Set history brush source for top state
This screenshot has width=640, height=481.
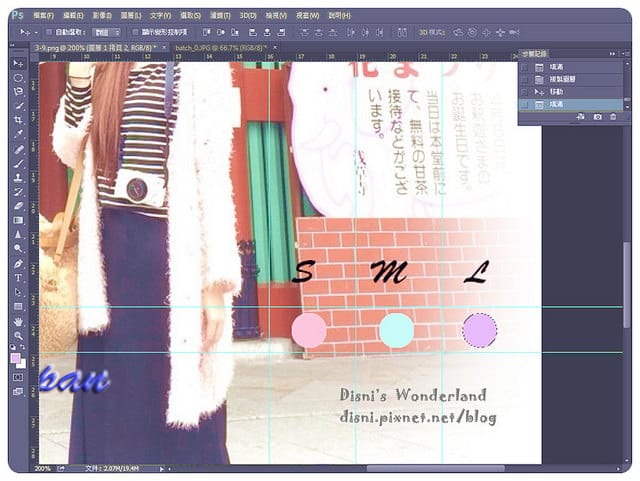525,67
